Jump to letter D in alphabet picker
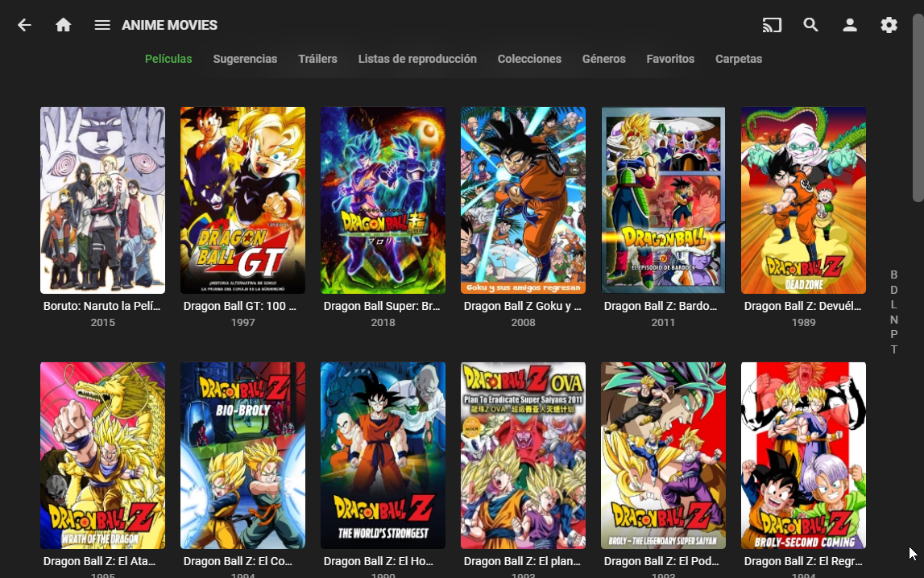This screenshot has height=578, width=924. pos(894,290)
